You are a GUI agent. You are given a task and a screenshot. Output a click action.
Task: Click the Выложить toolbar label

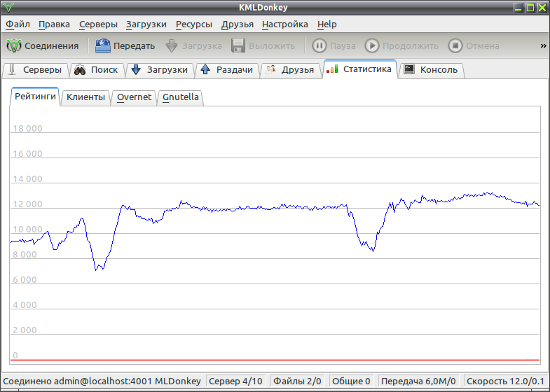[272, 46]
